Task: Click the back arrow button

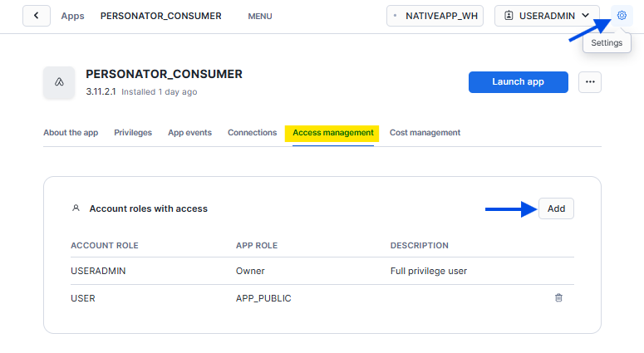Action: (37, 16)
